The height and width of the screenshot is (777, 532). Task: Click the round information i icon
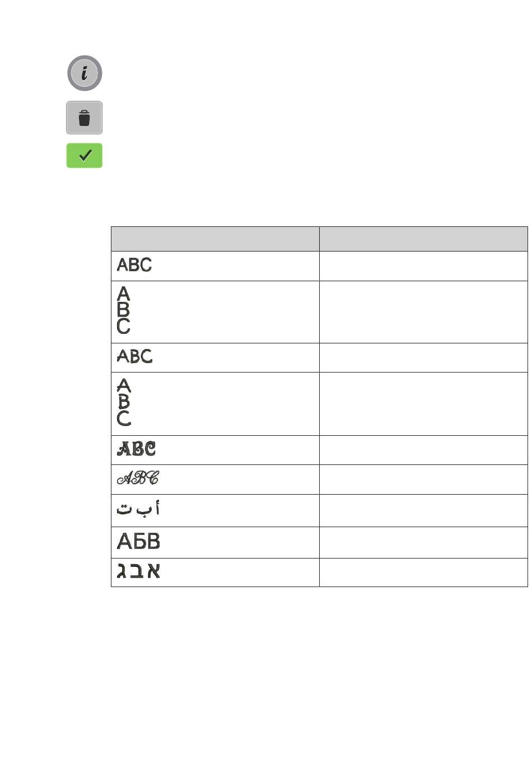(x=85, y=73)
